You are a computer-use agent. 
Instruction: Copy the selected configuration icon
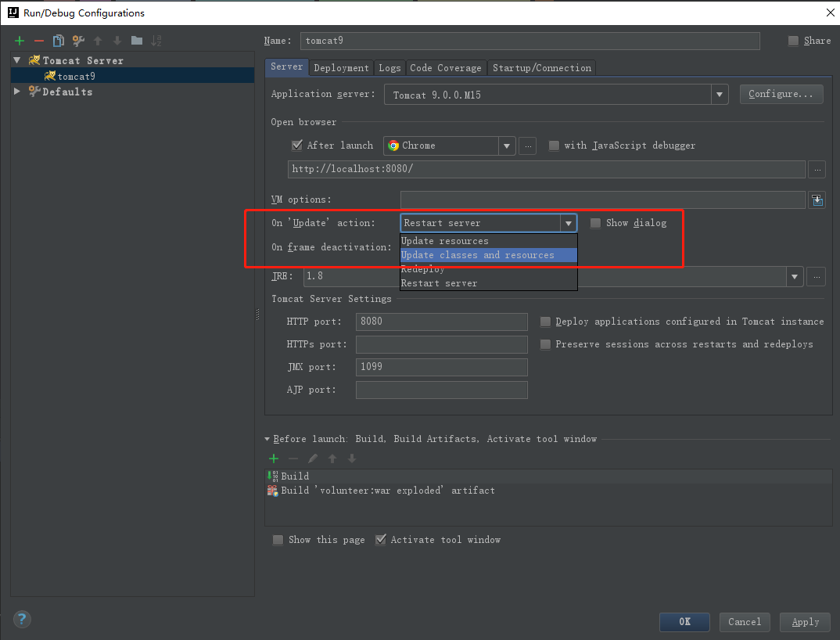[59, 41]
